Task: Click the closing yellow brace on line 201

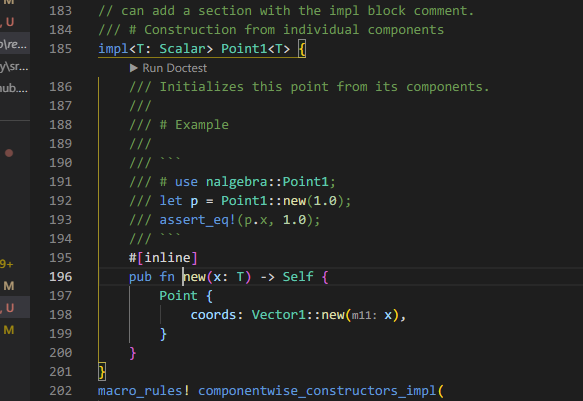Action: tap(102, 372)
